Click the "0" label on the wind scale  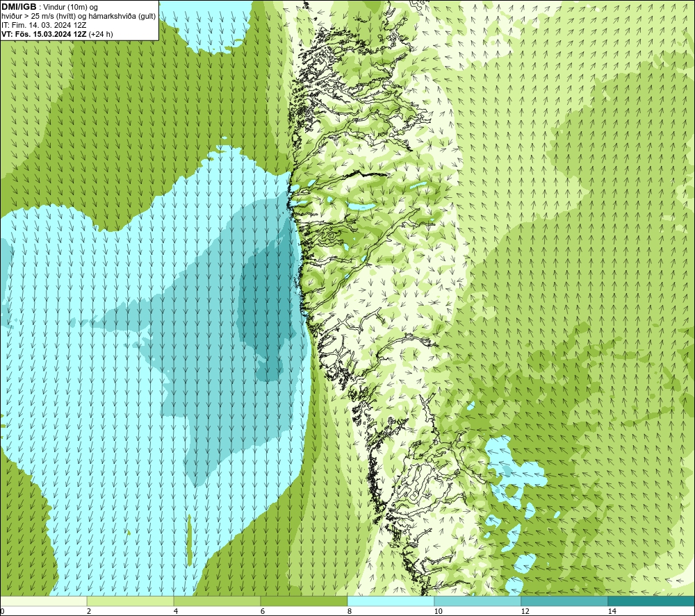click(x=2, y=611)
